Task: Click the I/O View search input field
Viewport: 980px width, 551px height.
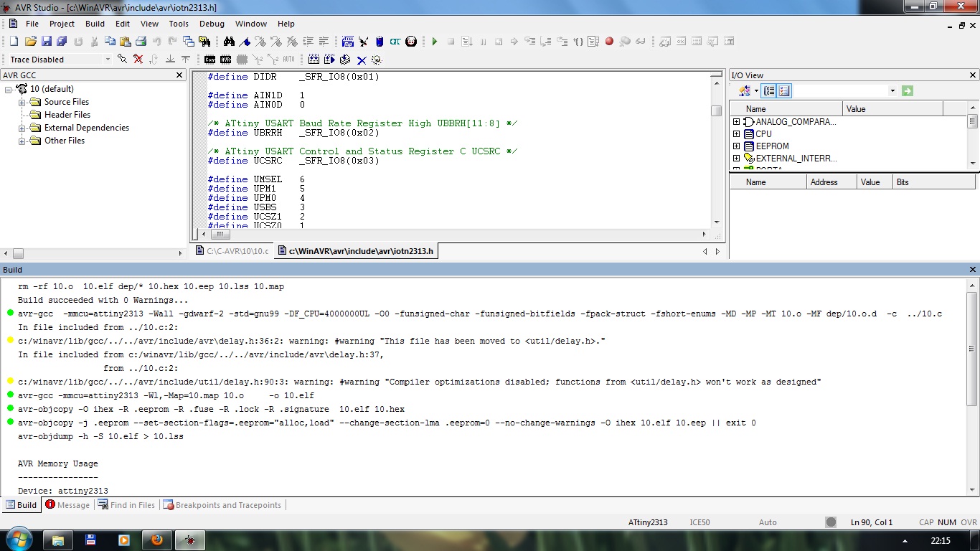Action: (x=839, y=91)
